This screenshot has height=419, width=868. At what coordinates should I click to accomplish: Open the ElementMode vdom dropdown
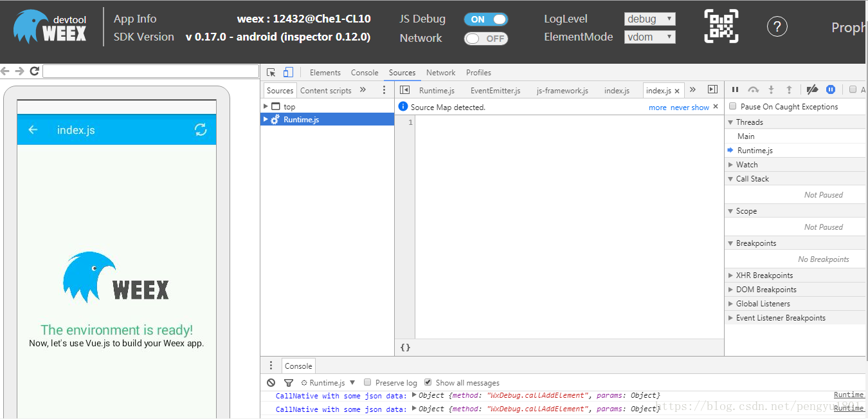(x=650, y=37)
